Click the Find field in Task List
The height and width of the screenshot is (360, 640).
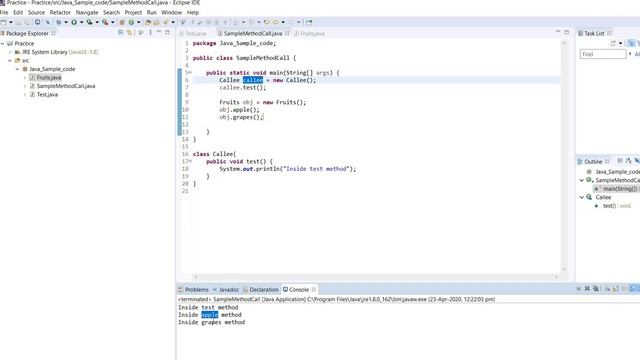(x=603, y=54)
